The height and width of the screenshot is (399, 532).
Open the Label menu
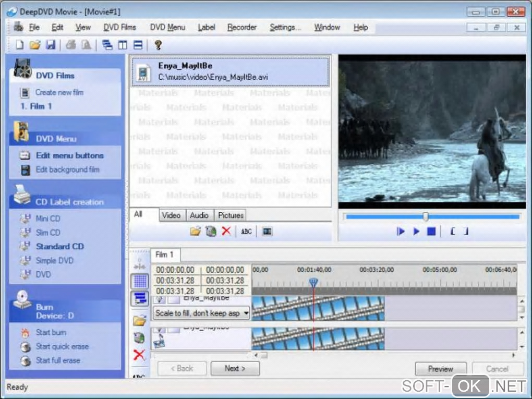click(x=207, y=27)
